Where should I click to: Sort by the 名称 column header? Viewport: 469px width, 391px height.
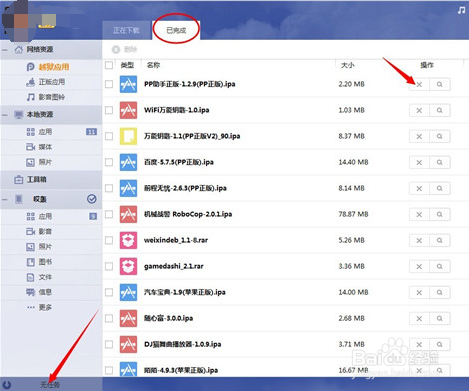(153, 65)
